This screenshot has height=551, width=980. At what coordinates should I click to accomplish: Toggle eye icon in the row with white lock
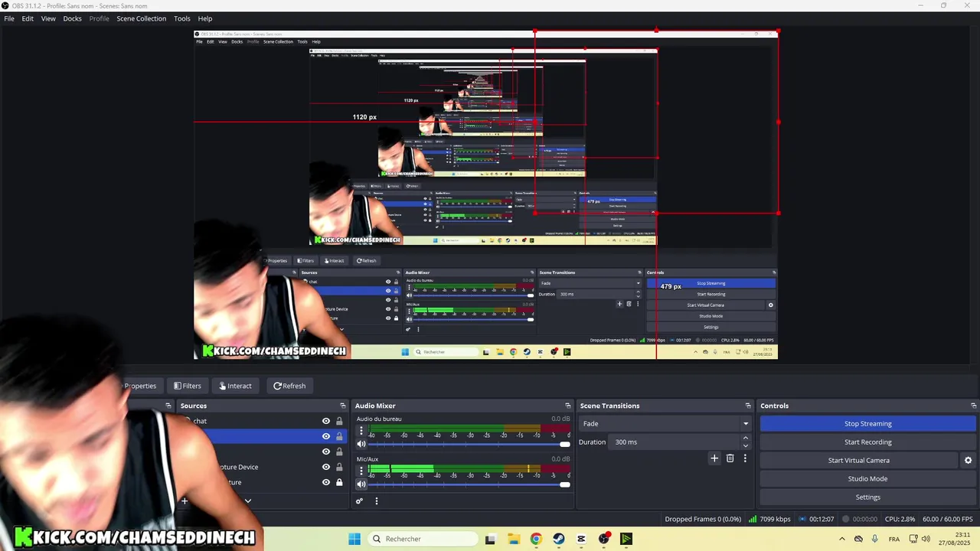(326, 482)
